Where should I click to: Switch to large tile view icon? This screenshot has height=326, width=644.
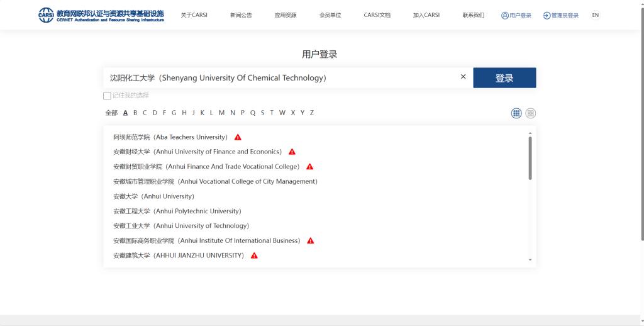531,113
